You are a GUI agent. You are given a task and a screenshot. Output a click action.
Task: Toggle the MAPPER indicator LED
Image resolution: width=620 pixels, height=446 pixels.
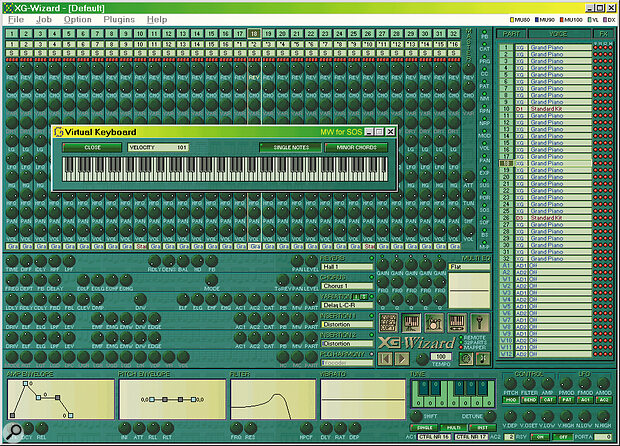(461, 347)
